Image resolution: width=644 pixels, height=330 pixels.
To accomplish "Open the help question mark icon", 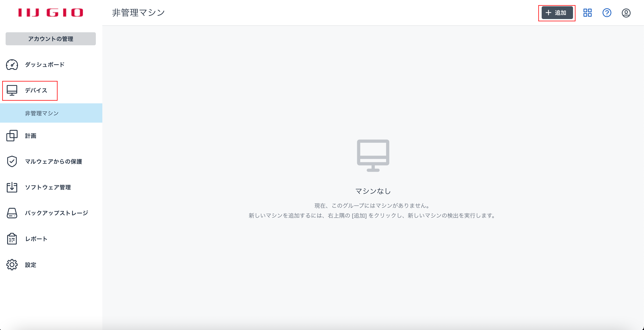I will coord(607,13).
